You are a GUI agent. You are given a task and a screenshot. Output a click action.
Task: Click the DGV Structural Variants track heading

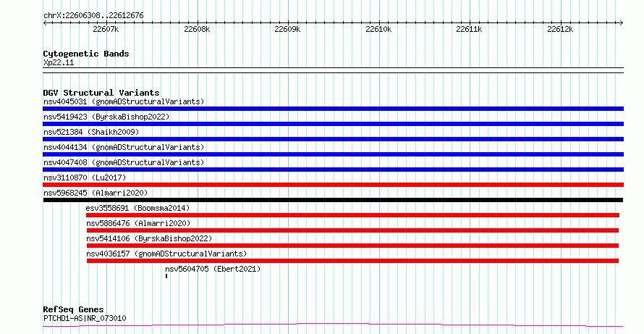coord(101,93)
